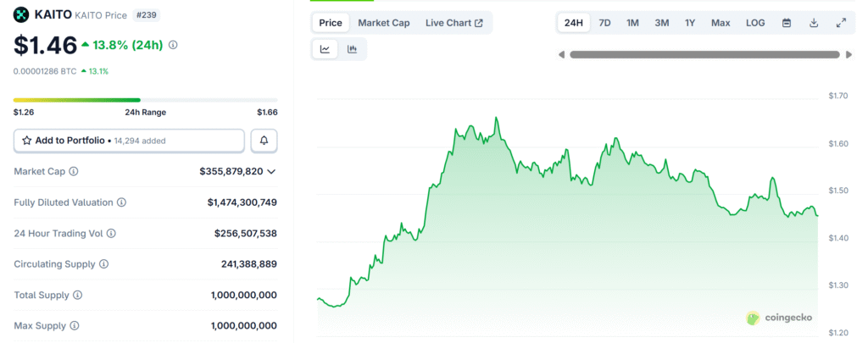Expand the Market Cap value chevron
The height and width of the screenshot is (343, 868).
(271, 172)
